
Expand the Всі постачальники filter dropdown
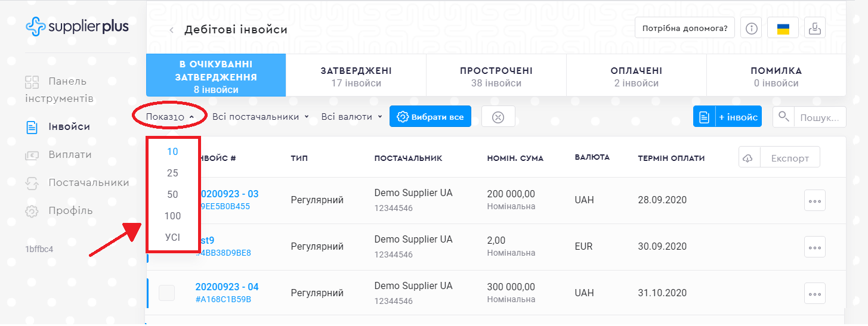260,117
